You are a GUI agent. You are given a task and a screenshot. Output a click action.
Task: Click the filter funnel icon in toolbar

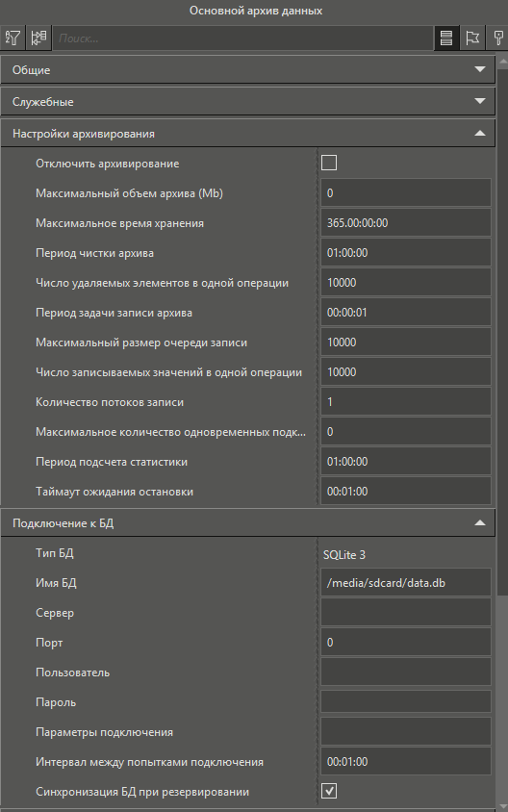(x=13, y=38)
